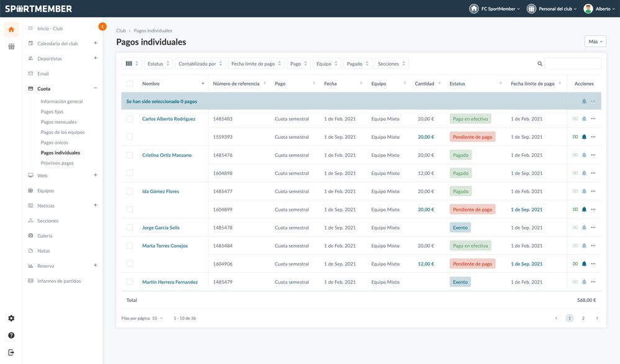Viewport: 620px width, 364px height.
Task: Open the teams icon in left rail
Action: coord(11,47)
